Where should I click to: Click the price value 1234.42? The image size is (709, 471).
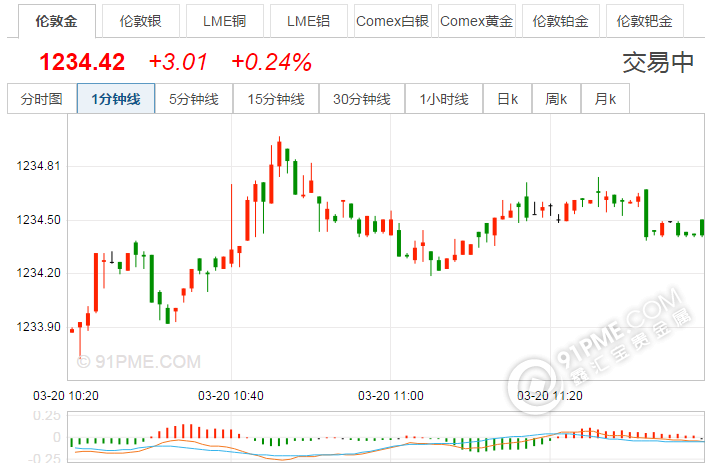point(82,62)
